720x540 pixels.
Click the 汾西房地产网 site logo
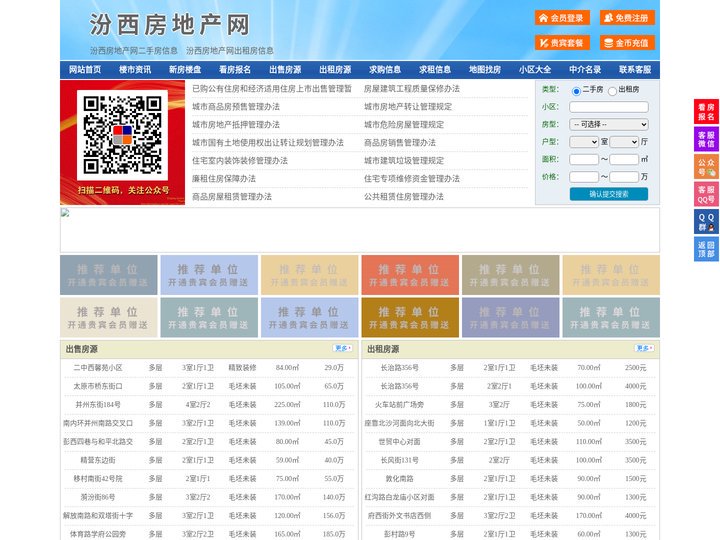170,25
